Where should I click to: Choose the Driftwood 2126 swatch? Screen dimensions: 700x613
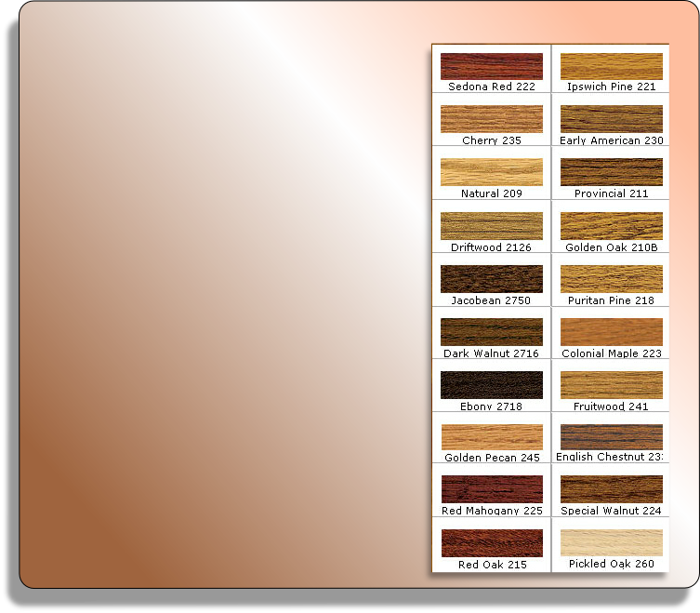(491, 226)
